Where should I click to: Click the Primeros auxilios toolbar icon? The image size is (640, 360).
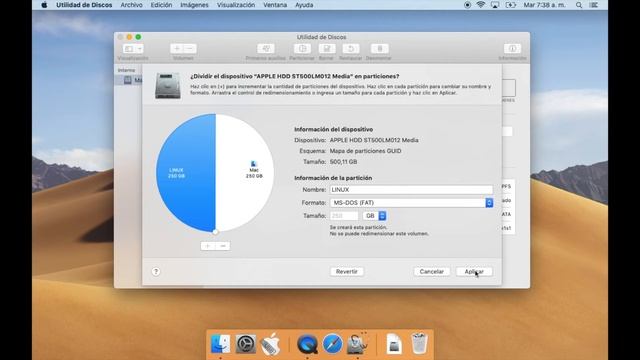pyautogui.click(x=266, y=49)
